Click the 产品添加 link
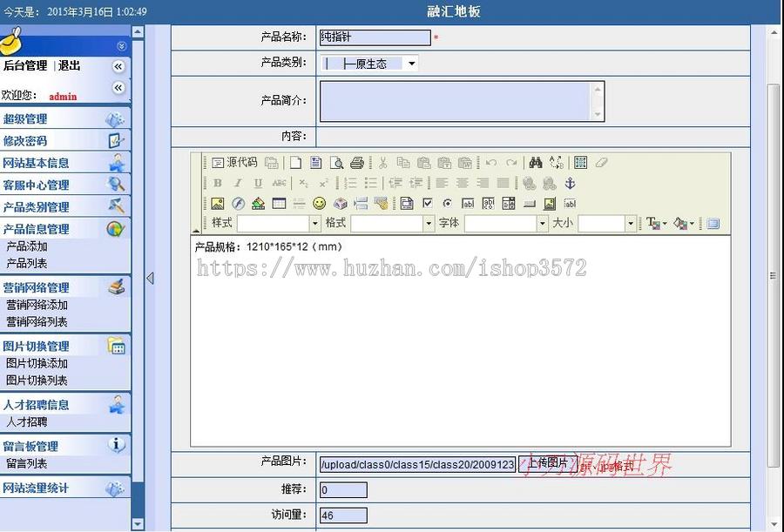The width and height of the screenshot is (784, 532). coord(26,246)
